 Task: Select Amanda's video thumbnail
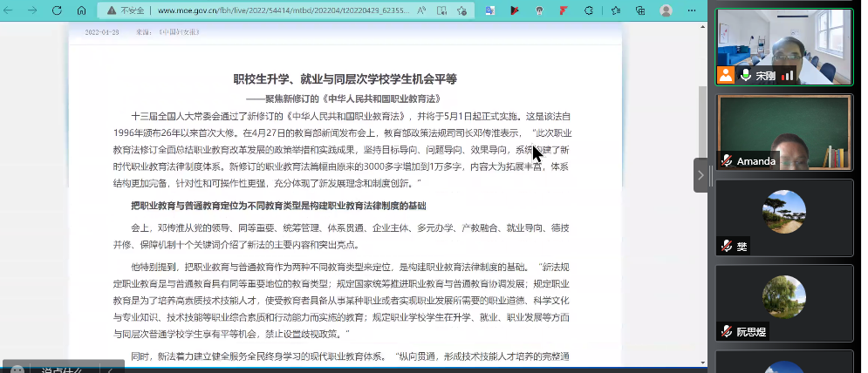click(784, 131)
